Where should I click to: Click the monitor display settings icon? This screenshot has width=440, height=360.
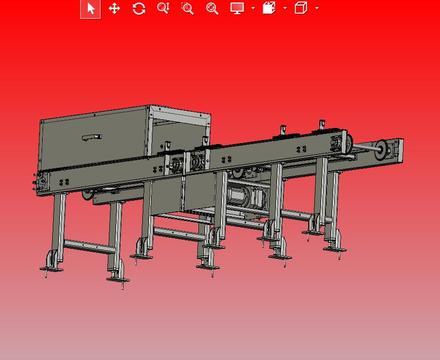coord(237,8)
